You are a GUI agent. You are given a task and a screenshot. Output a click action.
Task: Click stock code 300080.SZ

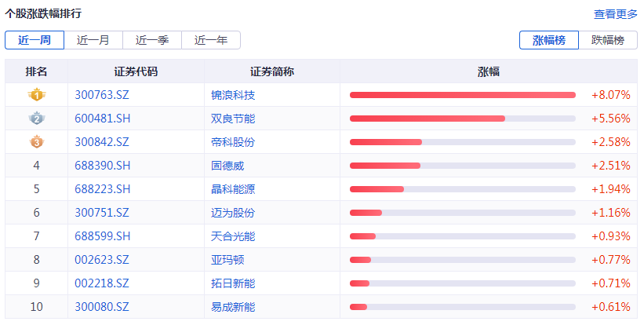tap(102, 307)
